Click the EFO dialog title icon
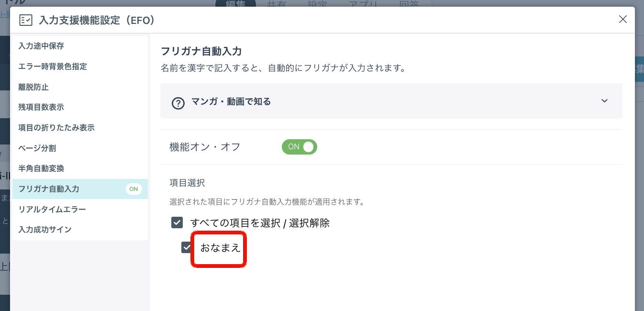Screen dimensions: 644x311 tap(25, 20)
